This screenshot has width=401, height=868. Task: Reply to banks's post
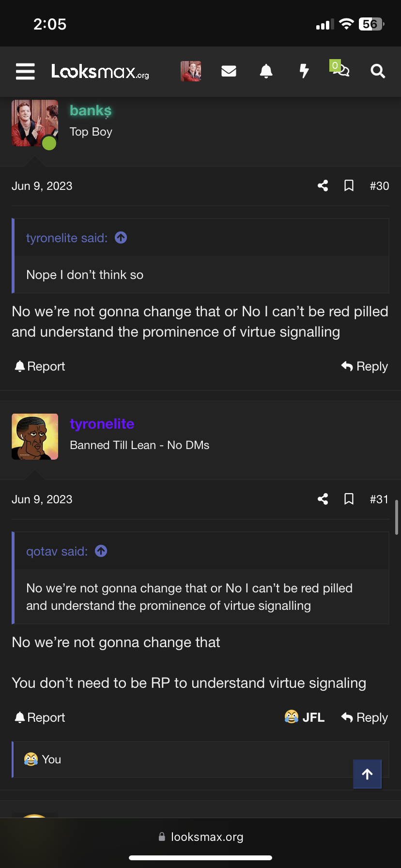[364, 366]
